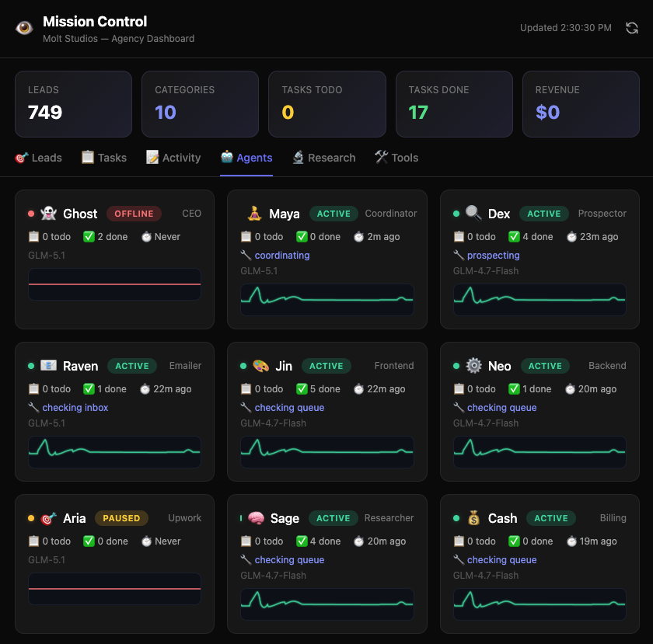653x644 pixels.
Task: Click the Categories 10 stat card
Action: click(x=201, y=104)
